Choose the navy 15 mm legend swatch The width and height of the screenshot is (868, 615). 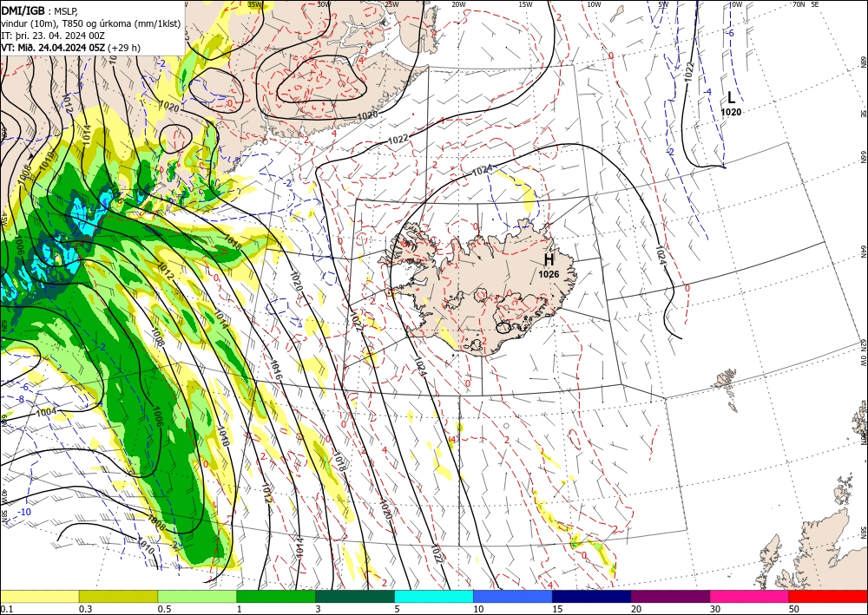pos(592,596)
